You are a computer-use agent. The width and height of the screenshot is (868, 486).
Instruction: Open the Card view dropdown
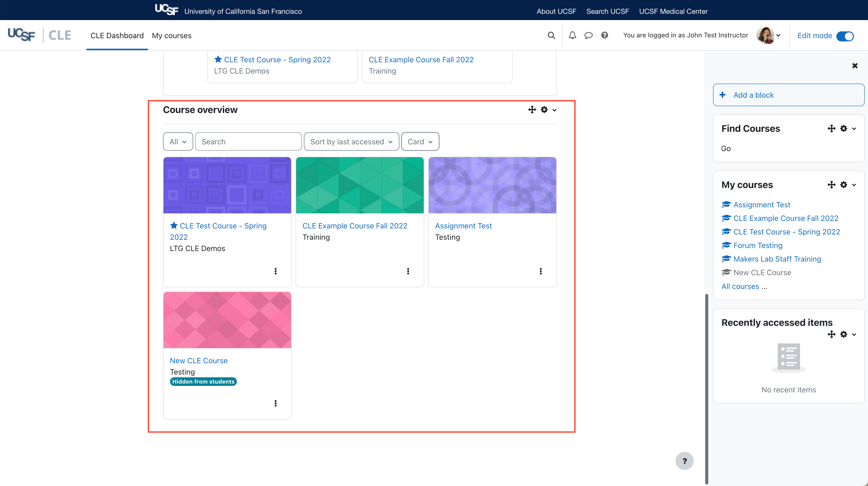(x=420, y=141)
